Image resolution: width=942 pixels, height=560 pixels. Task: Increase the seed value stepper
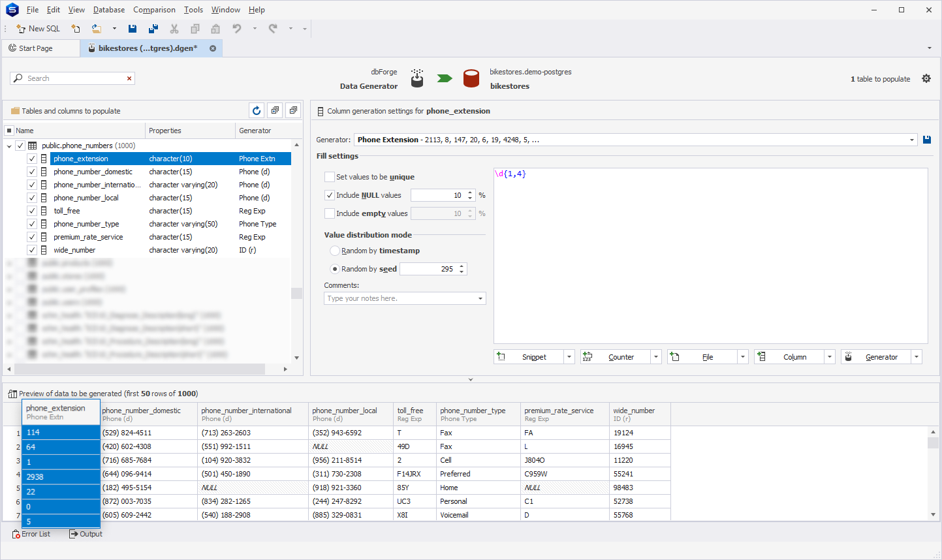pyautogui.click(x=462, y=266)
